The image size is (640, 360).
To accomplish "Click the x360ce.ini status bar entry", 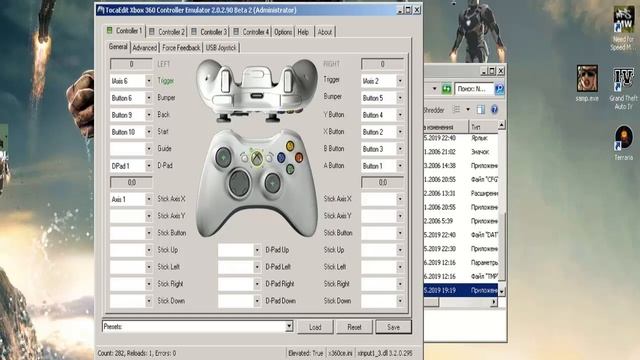I will click(x=340, y=353).
